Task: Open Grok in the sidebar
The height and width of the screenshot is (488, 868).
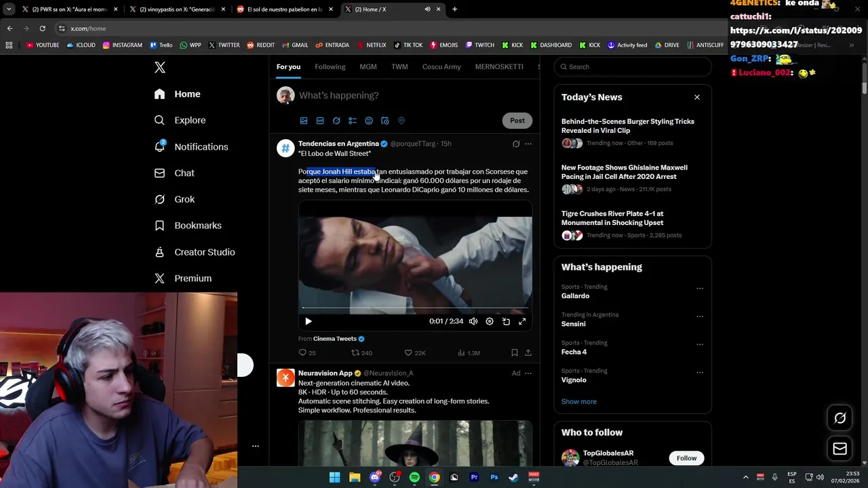Action: 174,199
